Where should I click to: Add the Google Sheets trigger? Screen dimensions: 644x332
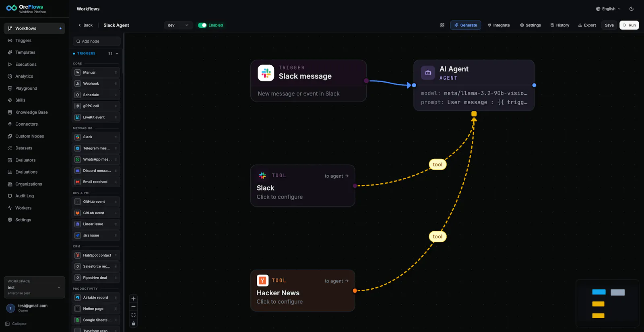(96, 320)
